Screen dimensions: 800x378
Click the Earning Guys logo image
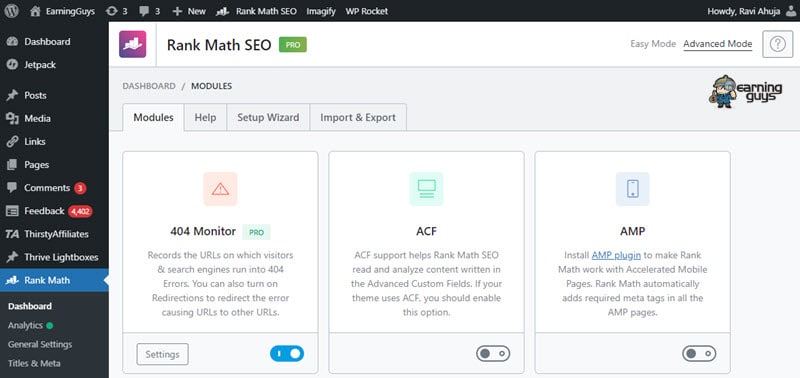pos(745,91)
